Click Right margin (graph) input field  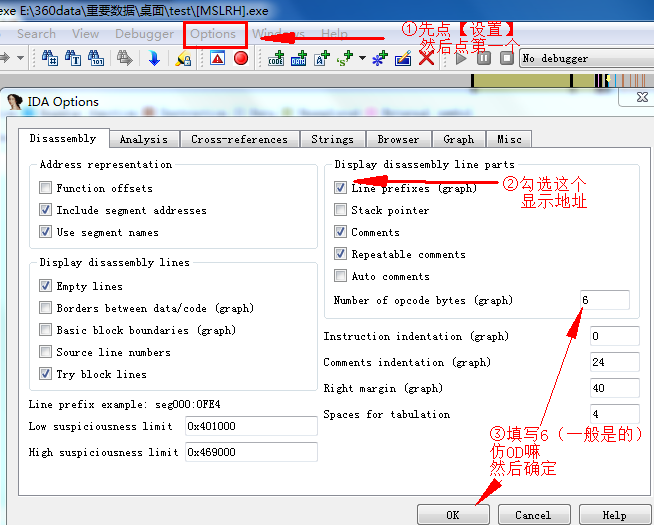pyautogui.click(x=615, y=388)
